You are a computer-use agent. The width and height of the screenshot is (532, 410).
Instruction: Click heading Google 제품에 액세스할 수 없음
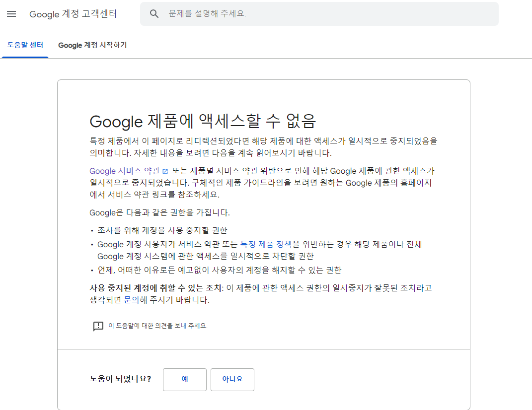coord(203,121)
